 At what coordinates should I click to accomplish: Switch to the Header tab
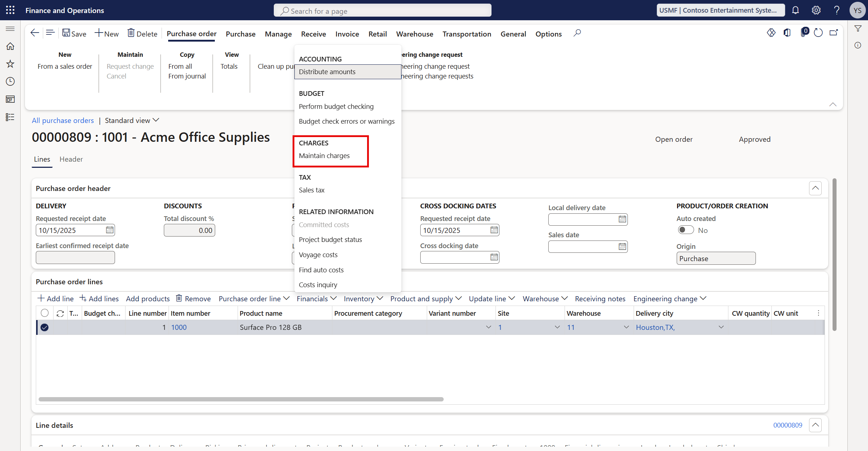pyautogui.click(x=71, y=159)
